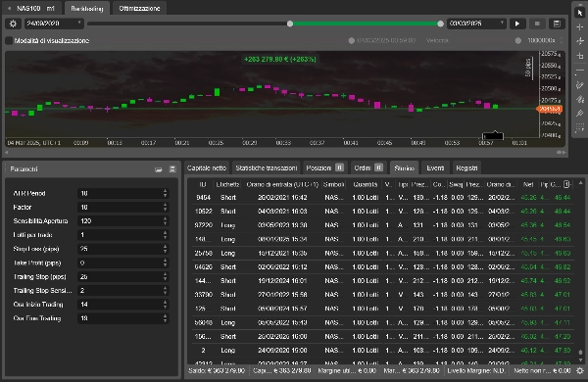This screenshot has height=382, width=588.
Task: Open the Ordini tab
Action: [x=368, y=167]
